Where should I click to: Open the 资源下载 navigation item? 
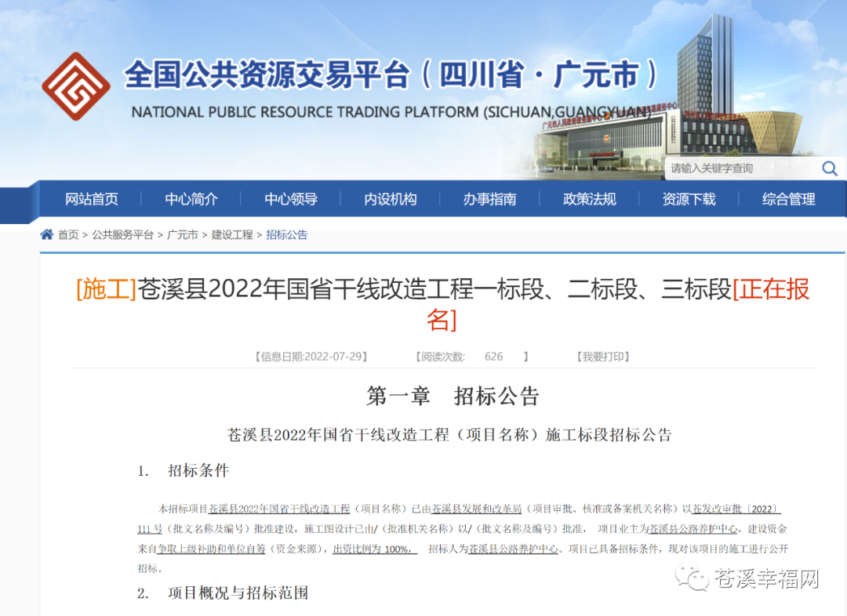689,199
